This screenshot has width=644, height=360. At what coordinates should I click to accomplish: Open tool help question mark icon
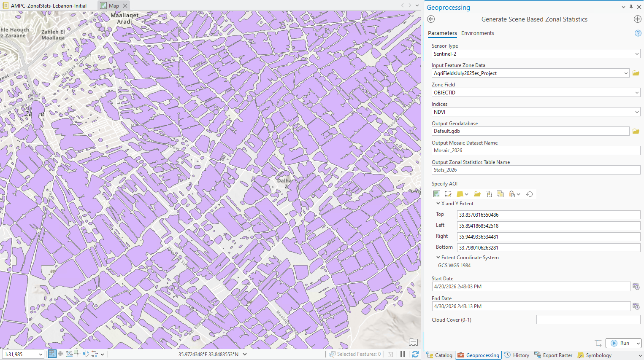(638, 33)
